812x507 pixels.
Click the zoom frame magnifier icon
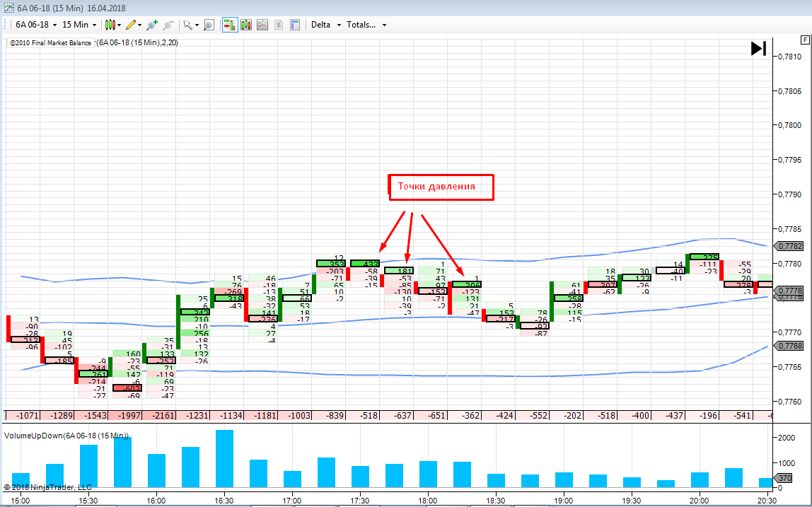pyautogui.click(x=209, y=25)
